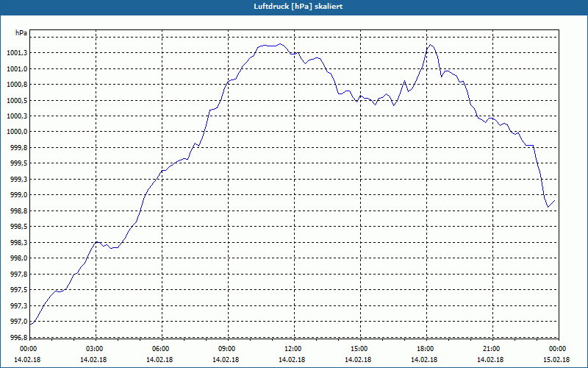Click the 998,8 pressure label
The width and height of the screenshot is (588, 368).
18,211
